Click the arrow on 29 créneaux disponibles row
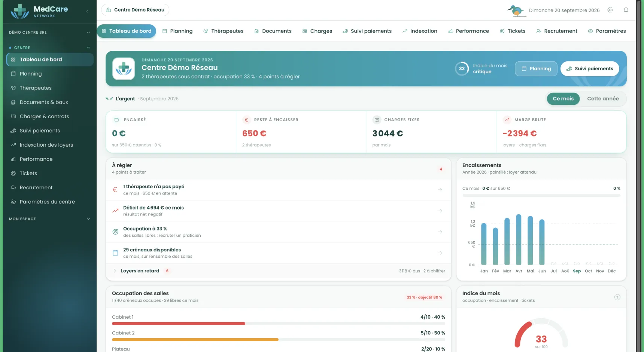This screenshot has width=644, height=352. [x=440, y=253]
